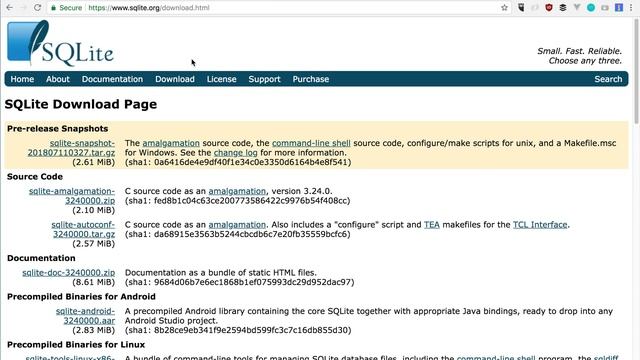Download sqlite-amalgamation-3240000.zip
640x360 pixels.
pos(72,196)
